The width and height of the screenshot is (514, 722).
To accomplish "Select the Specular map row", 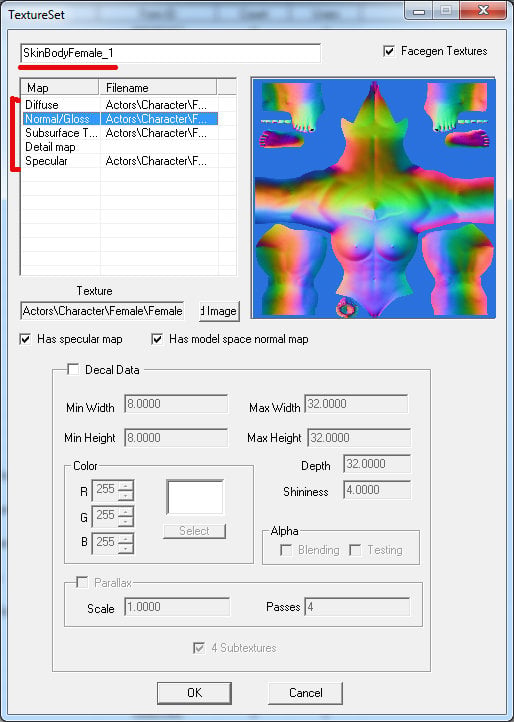I will coord(120,161).
